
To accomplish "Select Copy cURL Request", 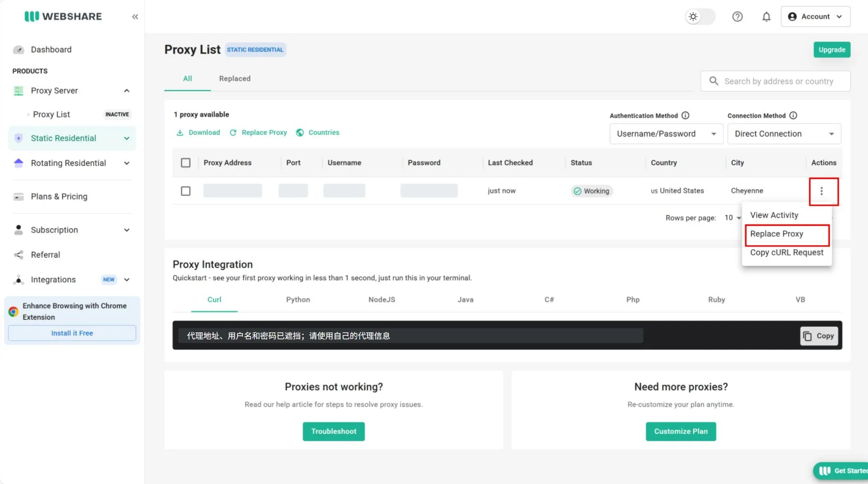I will [x=787, y=252].
